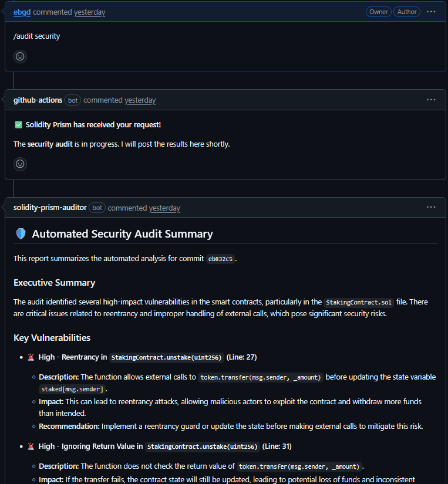Add a reaction to the github-actions bot comment

click(20, 164)
